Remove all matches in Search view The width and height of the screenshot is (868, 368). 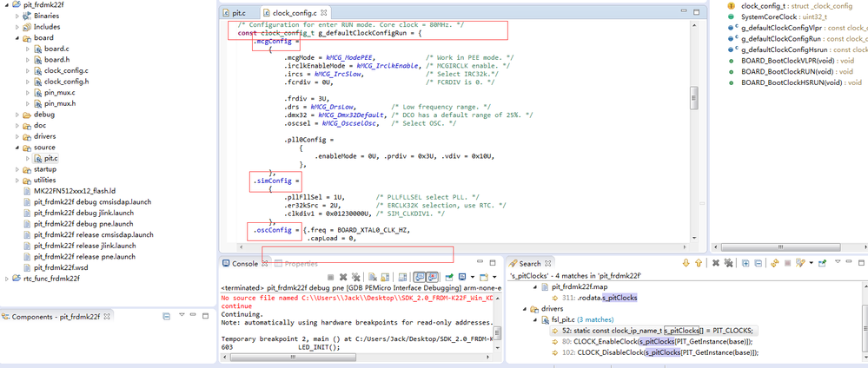tap(728, 263)
